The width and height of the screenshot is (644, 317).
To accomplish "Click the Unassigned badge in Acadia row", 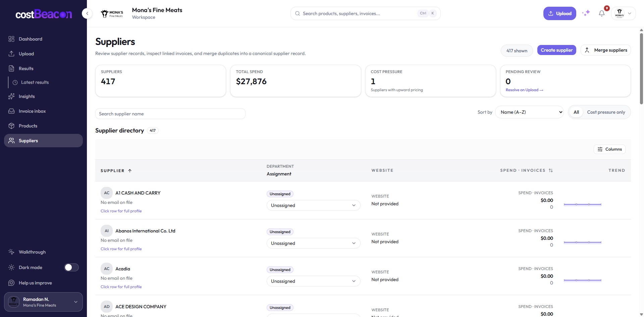I will tap(280, 270).
